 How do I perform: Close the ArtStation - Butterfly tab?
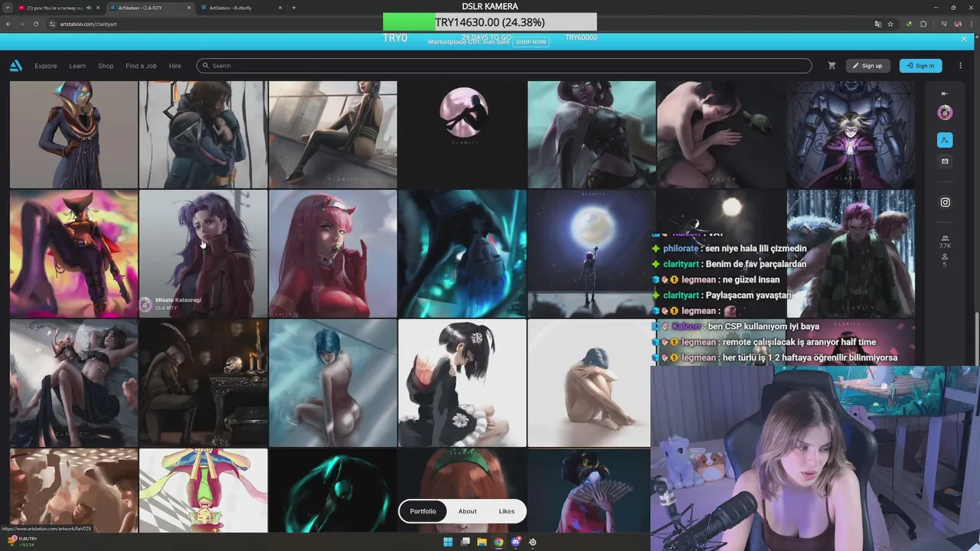point(280,8)
